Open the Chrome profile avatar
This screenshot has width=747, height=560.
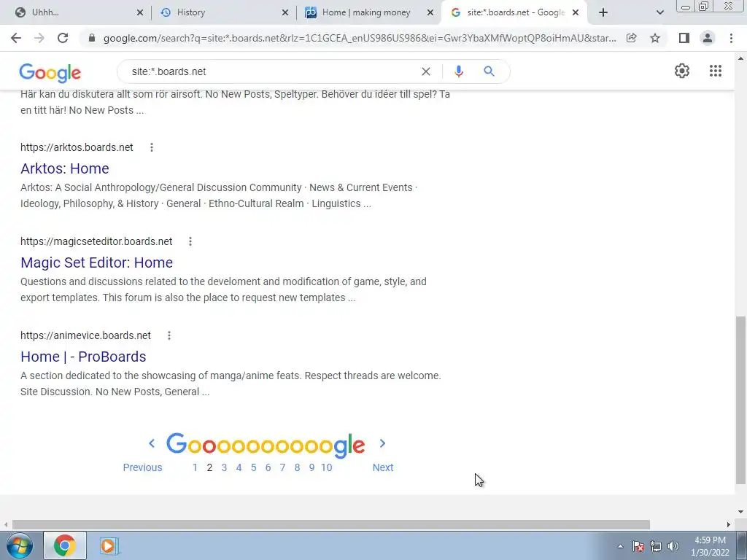point(708,38)
